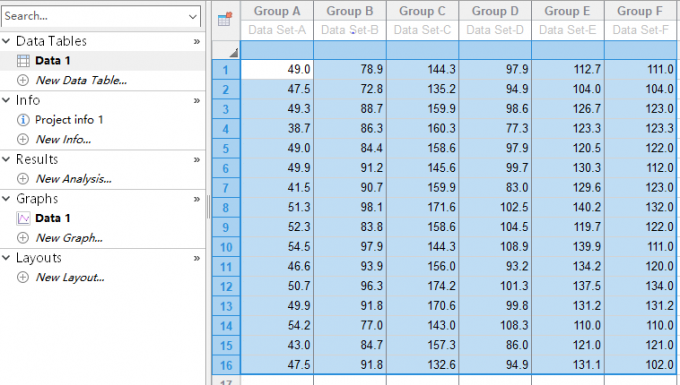
Task: Click cell 77.3 in Group D
Action: [495, 129]
